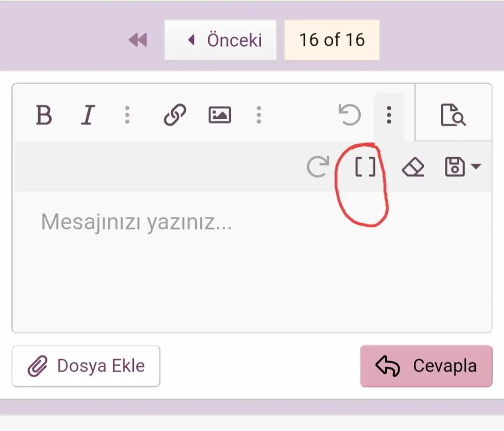The height and width of the screenshot is (431, 504).
Task: Collapse the extra toolbar row menu
Action: 389,115
